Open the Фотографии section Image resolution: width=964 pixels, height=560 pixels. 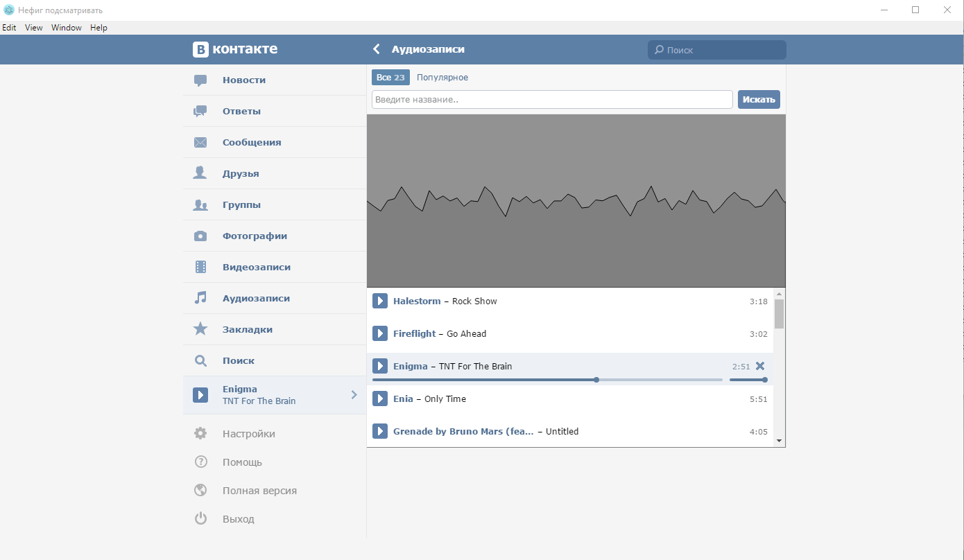275,236
